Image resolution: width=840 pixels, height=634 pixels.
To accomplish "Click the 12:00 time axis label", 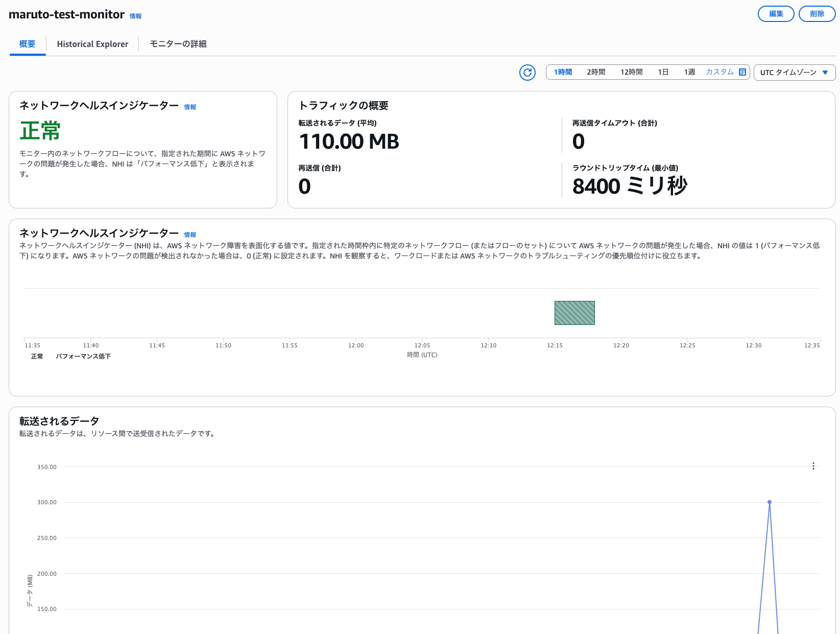I will point(356,345).
